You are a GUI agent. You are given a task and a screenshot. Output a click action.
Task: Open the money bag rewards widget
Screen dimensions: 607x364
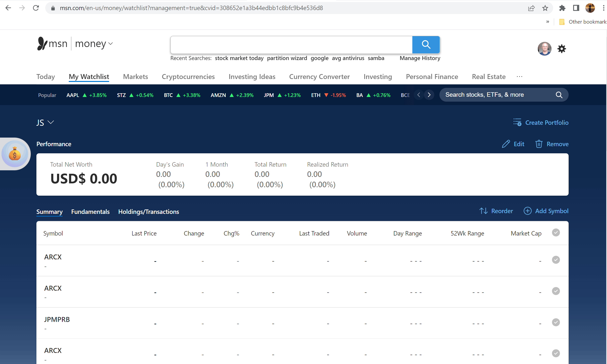click(x=15, y=154)
